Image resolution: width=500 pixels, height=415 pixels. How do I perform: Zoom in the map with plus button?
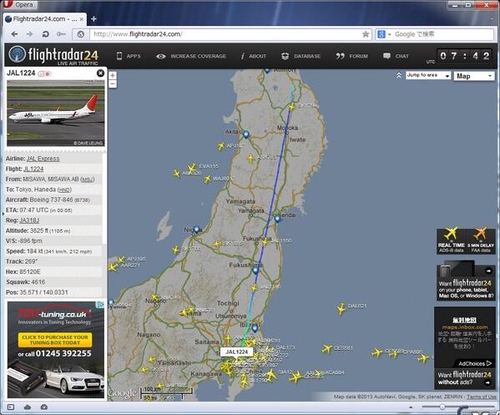coord(113,75)
